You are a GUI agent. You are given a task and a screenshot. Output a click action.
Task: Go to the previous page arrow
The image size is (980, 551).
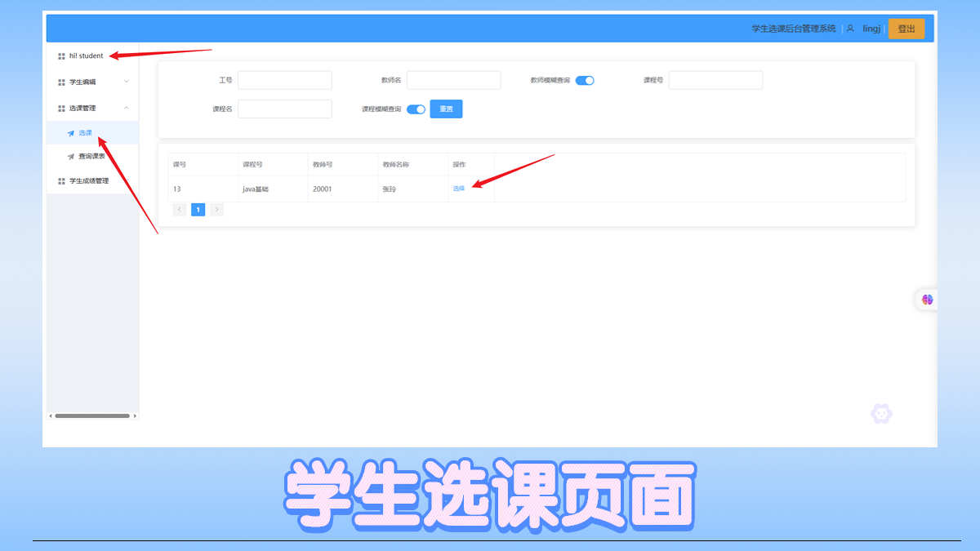point(180,210)
